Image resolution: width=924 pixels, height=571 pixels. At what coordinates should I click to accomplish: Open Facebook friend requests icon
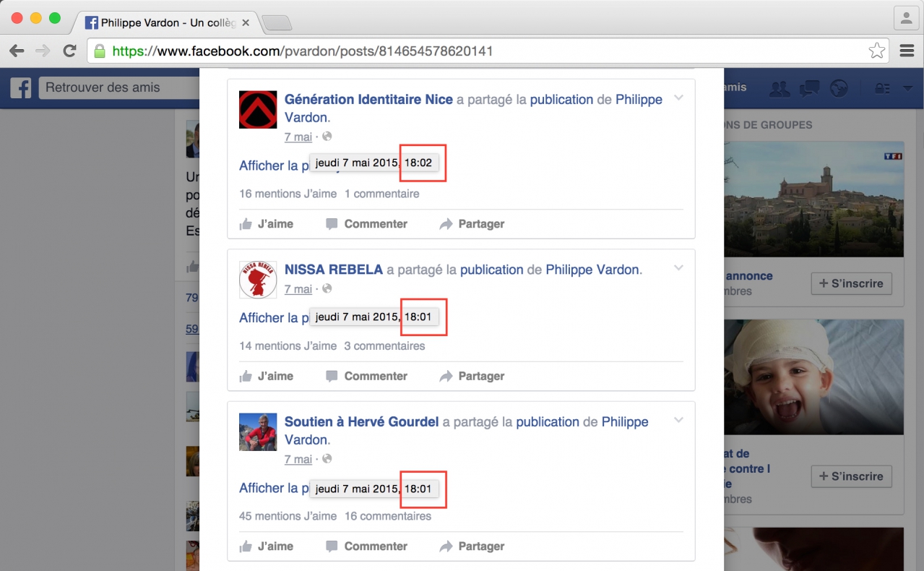pyautogui.click(x=780, y=88)
